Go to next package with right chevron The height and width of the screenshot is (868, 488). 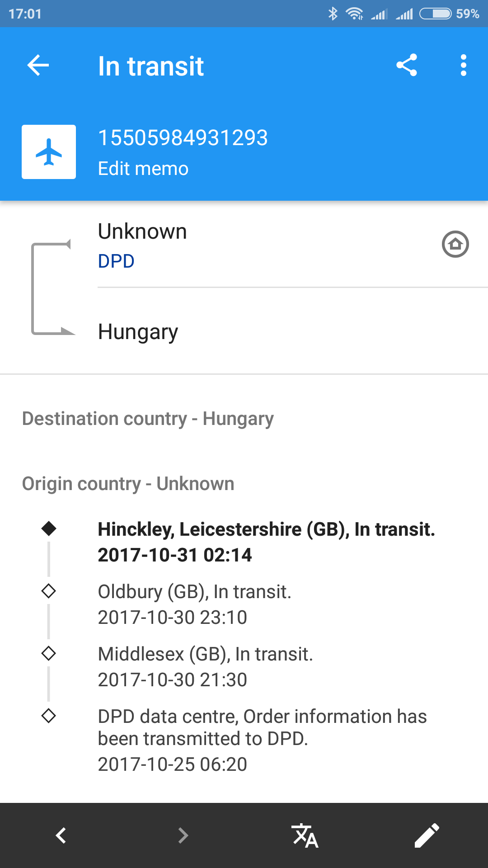pyautogui.click(x=183, y=835)
